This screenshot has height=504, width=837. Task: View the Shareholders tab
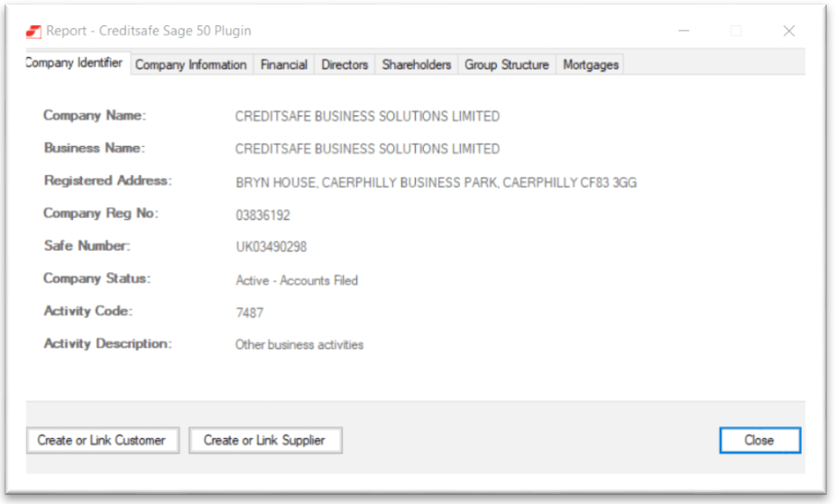pos(417,65)
